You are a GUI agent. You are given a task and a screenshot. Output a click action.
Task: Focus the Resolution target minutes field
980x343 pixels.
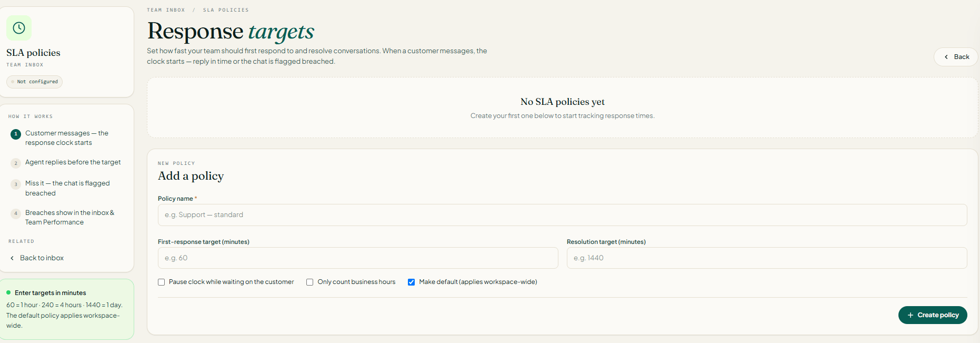767,258
